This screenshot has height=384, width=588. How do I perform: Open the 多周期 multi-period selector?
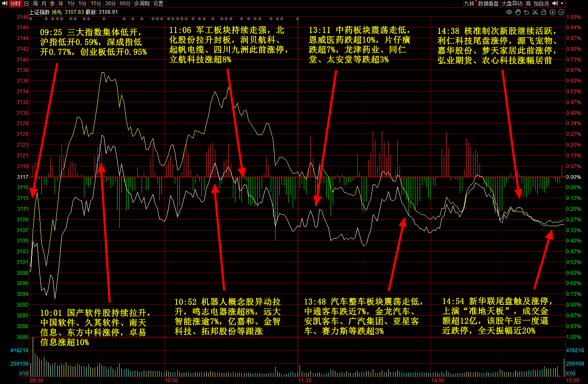tap(142, 3)
